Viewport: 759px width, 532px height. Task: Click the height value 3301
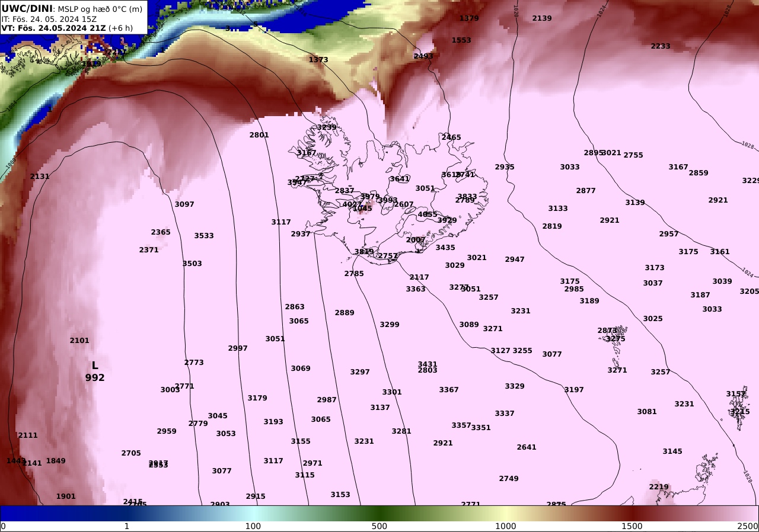point(392,392)
